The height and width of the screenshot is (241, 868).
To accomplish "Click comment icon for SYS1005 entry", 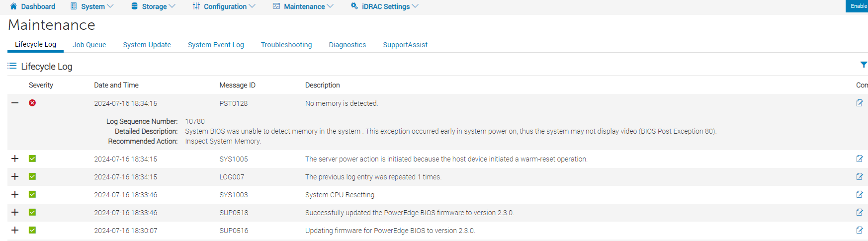I will click(x=860, y=159).
